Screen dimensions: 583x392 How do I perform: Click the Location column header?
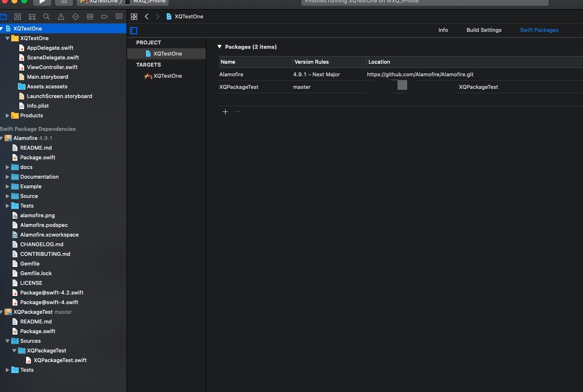coord(379,62)
